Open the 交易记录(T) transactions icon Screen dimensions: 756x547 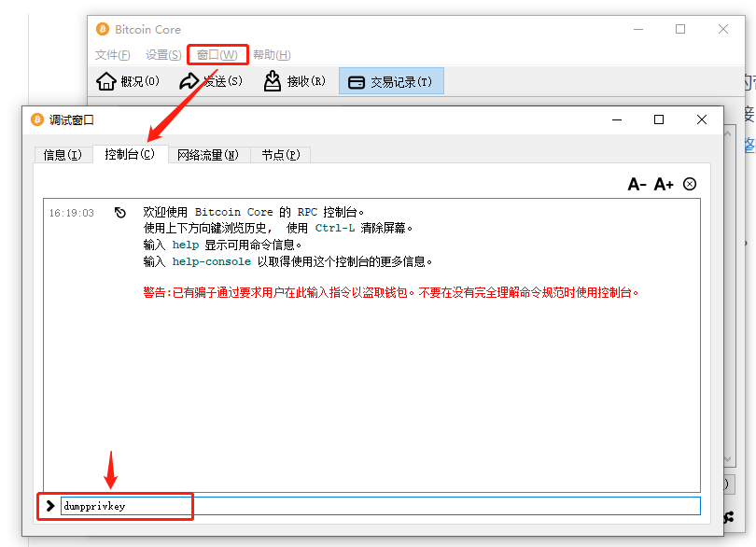point(390,81)
